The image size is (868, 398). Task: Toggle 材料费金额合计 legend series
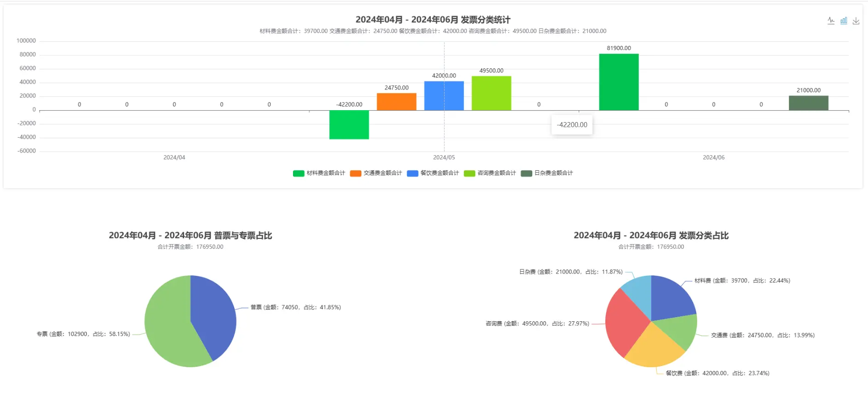[x=319, y=173]
